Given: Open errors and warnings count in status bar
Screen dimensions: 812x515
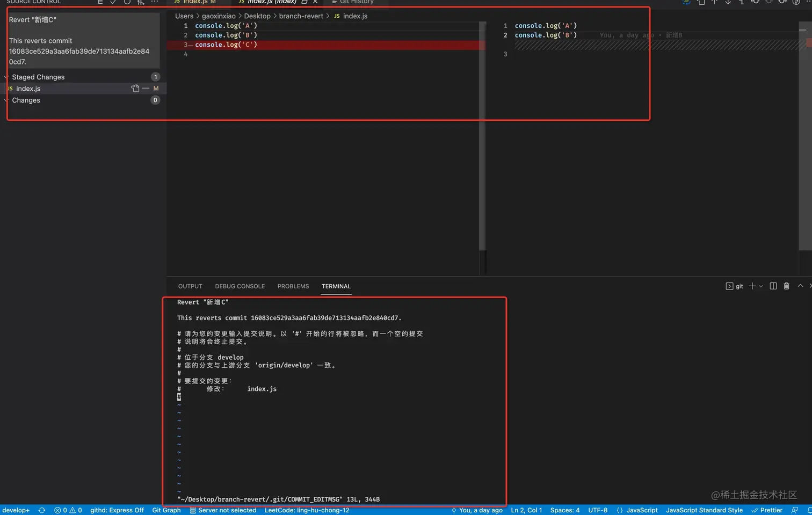Looking at the screenshot, I should pyautogui.click(x=68, y=510).
